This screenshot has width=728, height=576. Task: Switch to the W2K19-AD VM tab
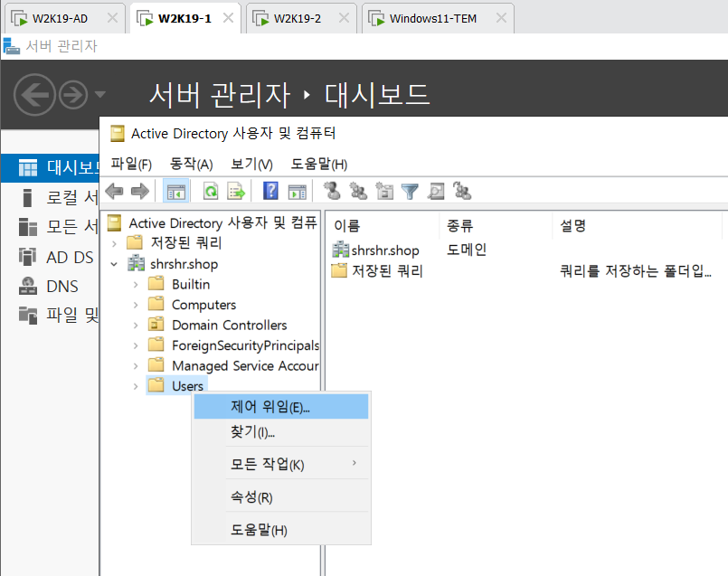pyautogui.click(x=58, y=19)
